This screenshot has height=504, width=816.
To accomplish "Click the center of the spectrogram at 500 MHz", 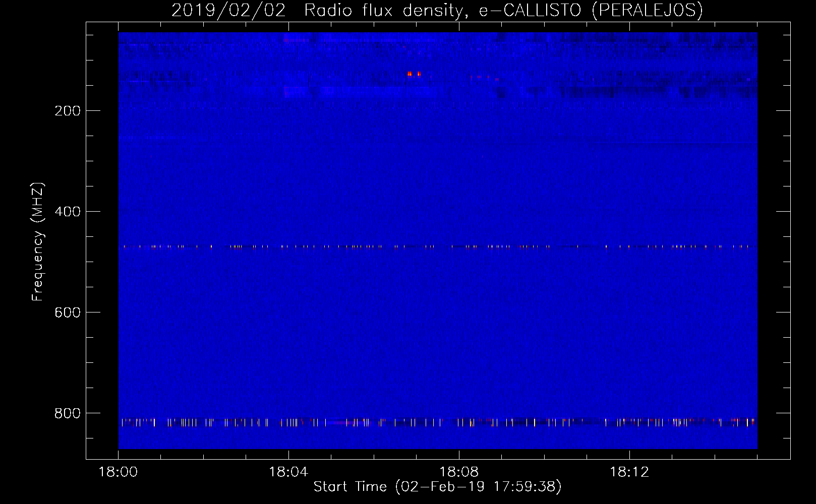I will coord(438,262).
